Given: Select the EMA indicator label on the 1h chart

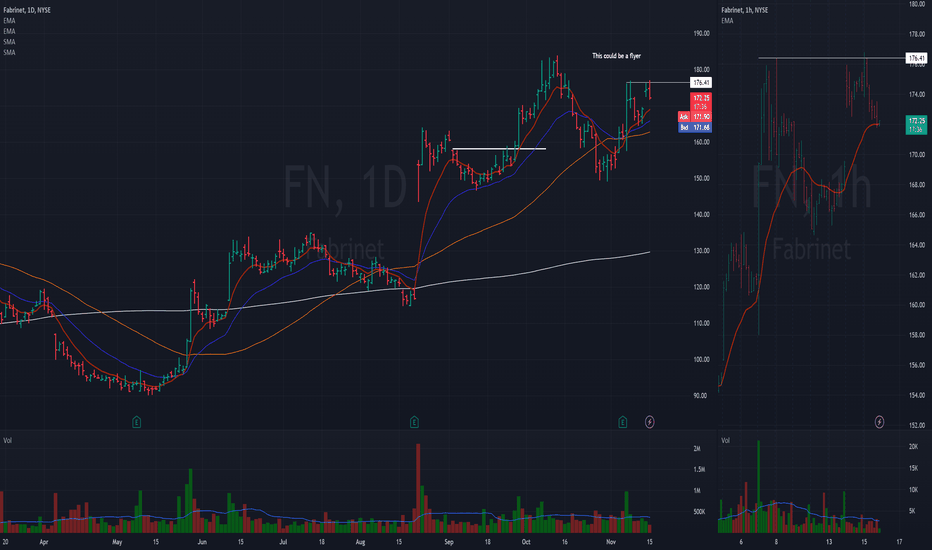Looking at the screenshot, I should click(x=727, y=21).
